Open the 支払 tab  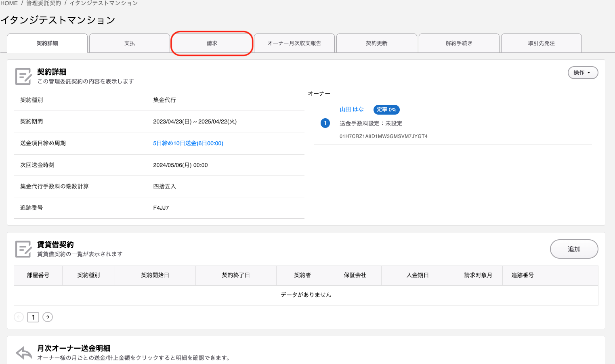(x=130, y=43)
